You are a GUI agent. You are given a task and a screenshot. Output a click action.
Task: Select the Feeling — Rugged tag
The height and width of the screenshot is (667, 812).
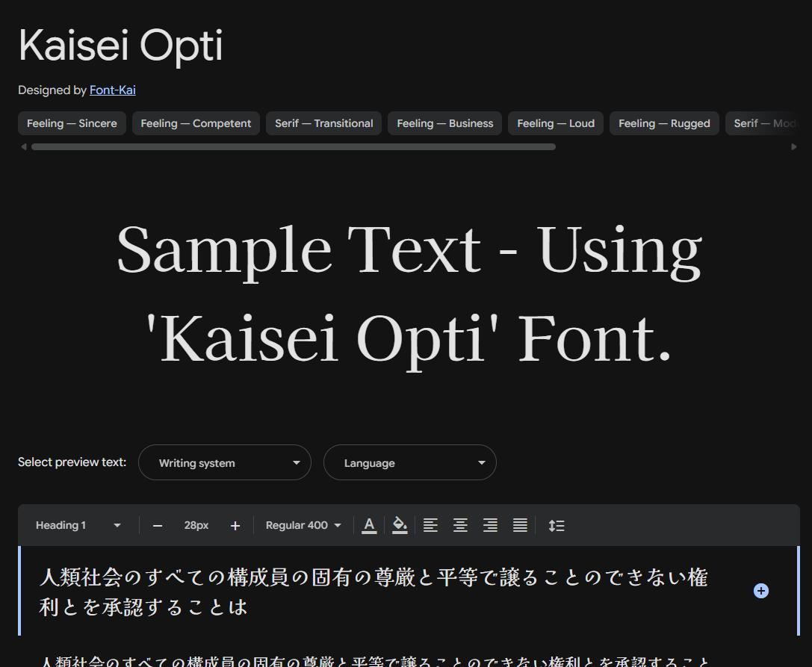tap(664, 123)
